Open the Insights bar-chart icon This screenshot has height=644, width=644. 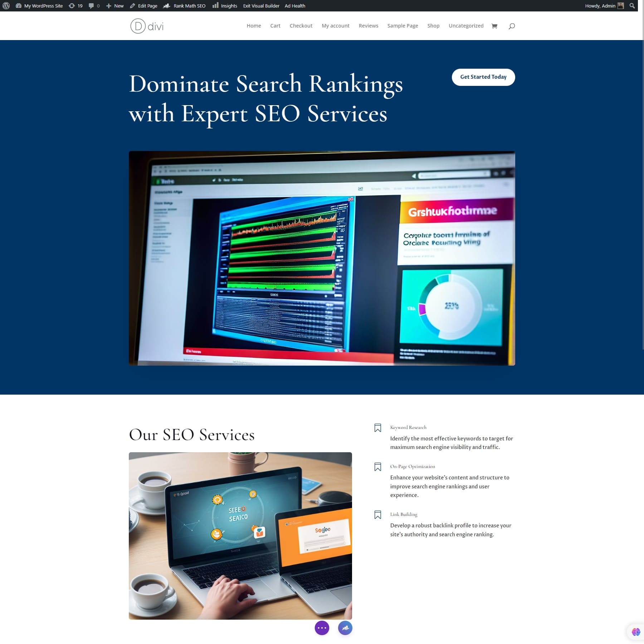click(x=215, y=5)
